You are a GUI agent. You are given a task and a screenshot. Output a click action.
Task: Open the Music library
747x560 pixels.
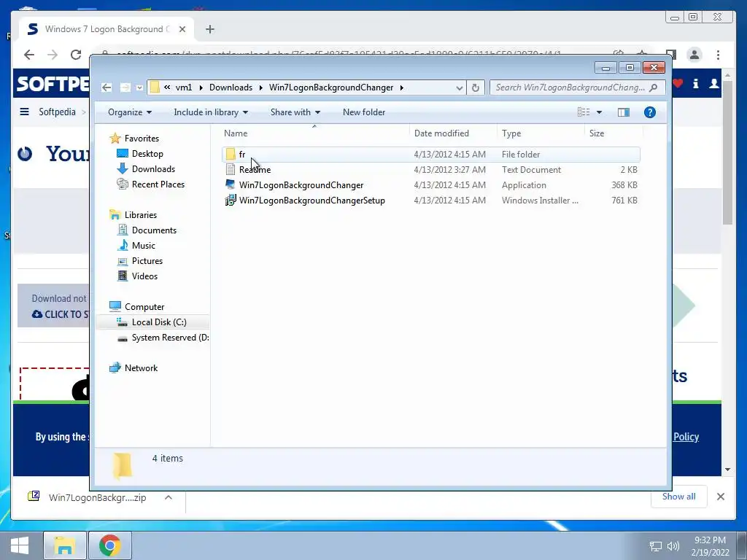point(144,245)
